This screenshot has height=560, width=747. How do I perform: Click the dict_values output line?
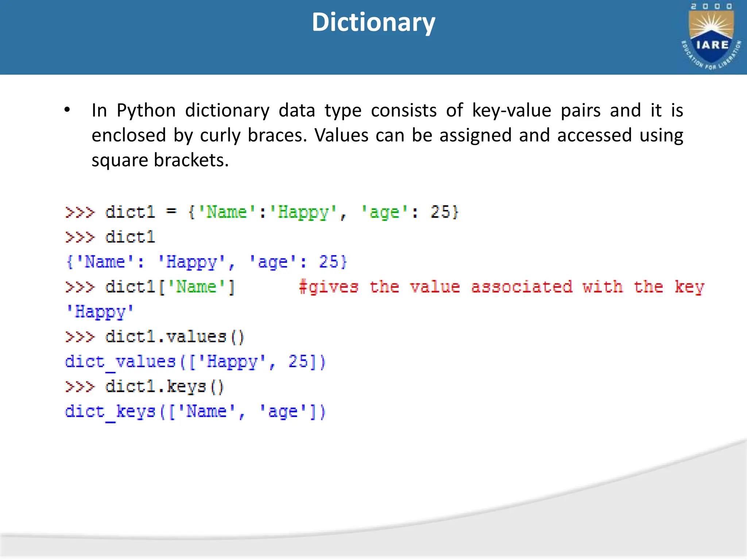pyautogui.click(x=195, y=362)
